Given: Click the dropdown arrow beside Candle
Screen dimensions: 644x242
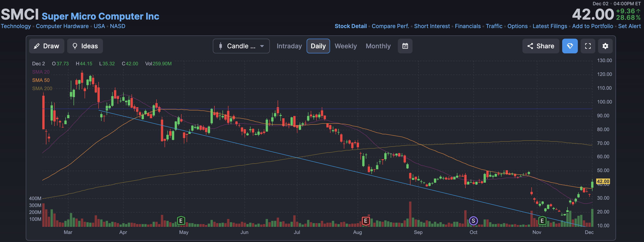Looking at the screenshot, I should tap(262, 46).
